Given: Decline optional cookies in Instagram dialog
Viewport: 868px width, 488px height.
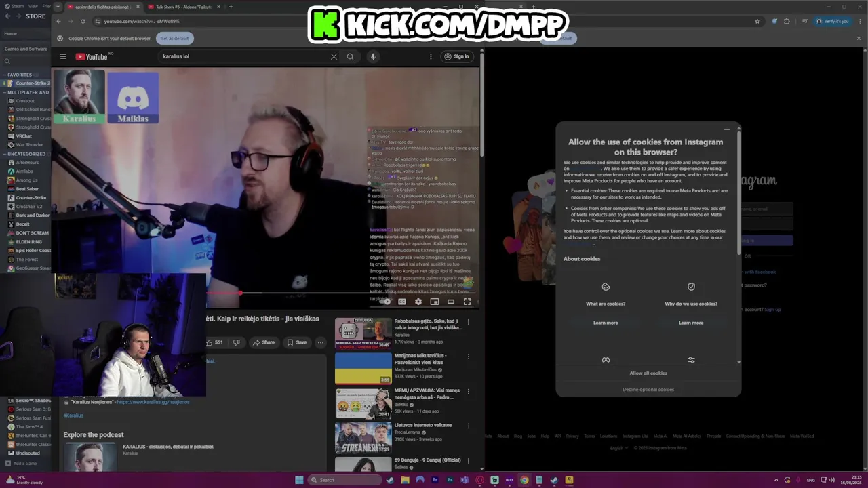Looking at the screenshot, I should pos(648,390).
